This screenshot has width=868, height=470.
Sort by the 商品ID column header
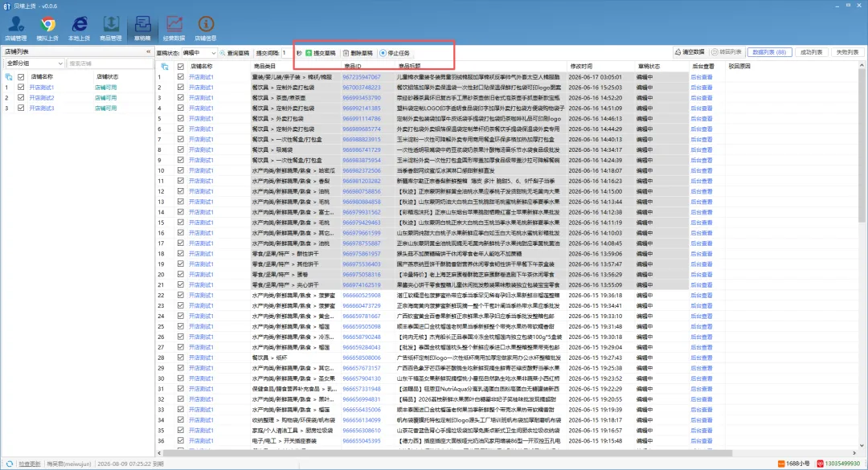click(x=353, y=67)
